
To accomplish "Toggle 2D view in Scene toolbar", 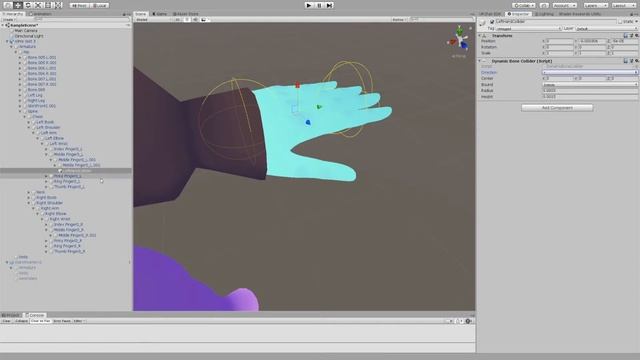I will pyautogui.click(x=178, y=20).
